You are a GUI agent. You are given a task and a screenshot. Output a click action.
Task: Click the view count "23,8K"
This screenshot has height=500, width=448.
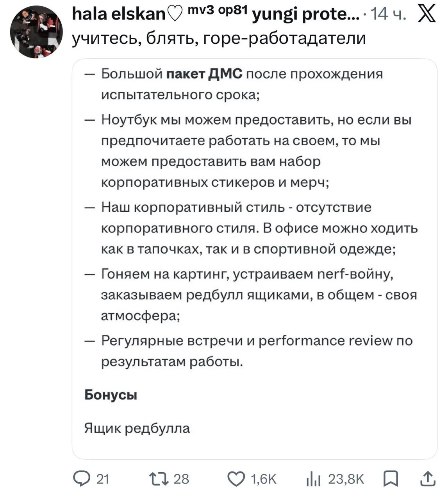pos(346,479)
